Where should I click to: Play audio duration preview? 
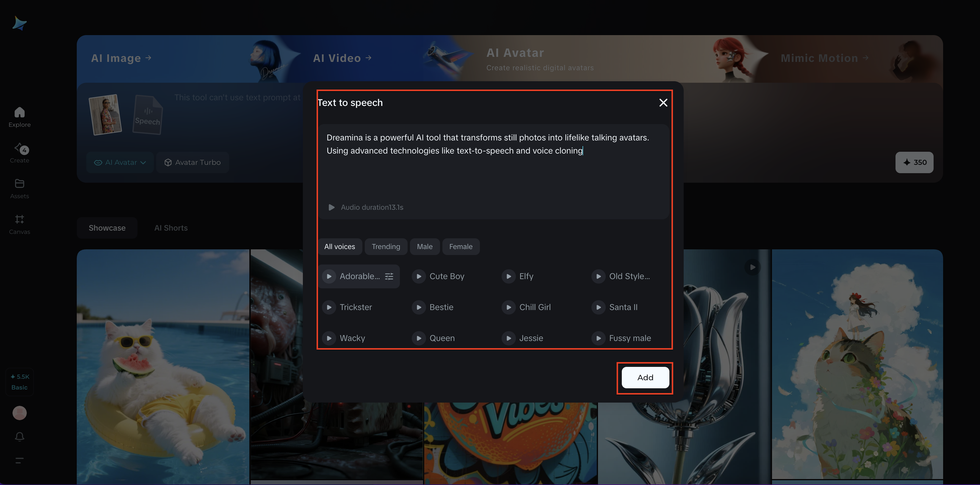pos(331,207)
